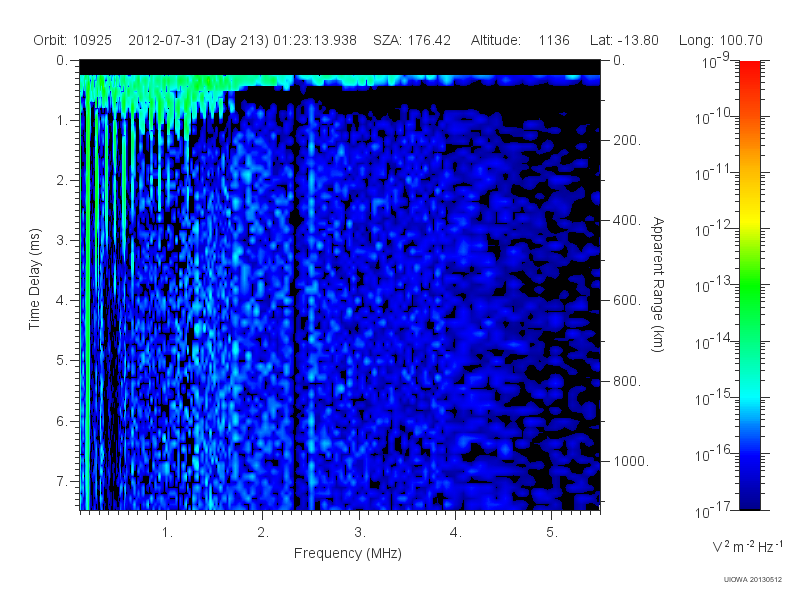The image size is (800, 600).
Task: Click the timestamp '01:23:13.938'
Action: 315,40
